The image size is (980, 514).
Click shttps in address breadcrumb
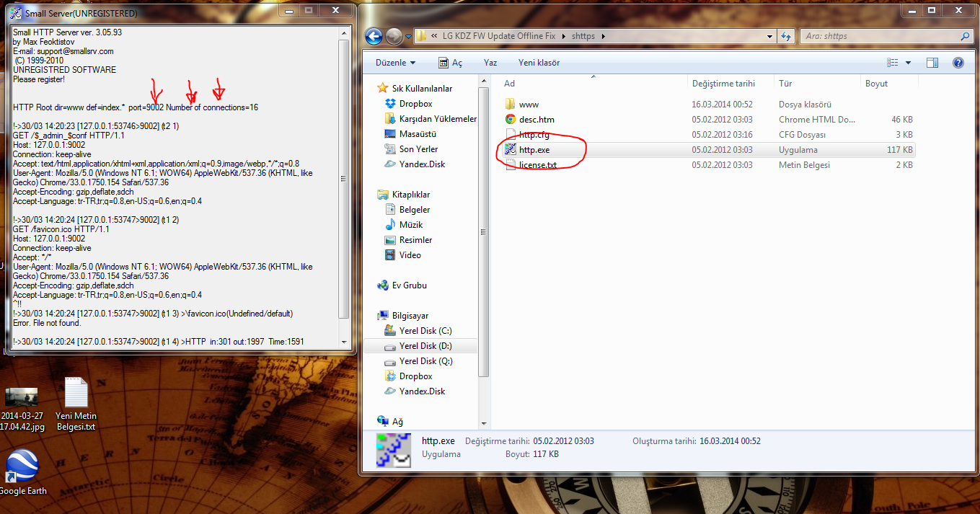(x=583, y=36)
